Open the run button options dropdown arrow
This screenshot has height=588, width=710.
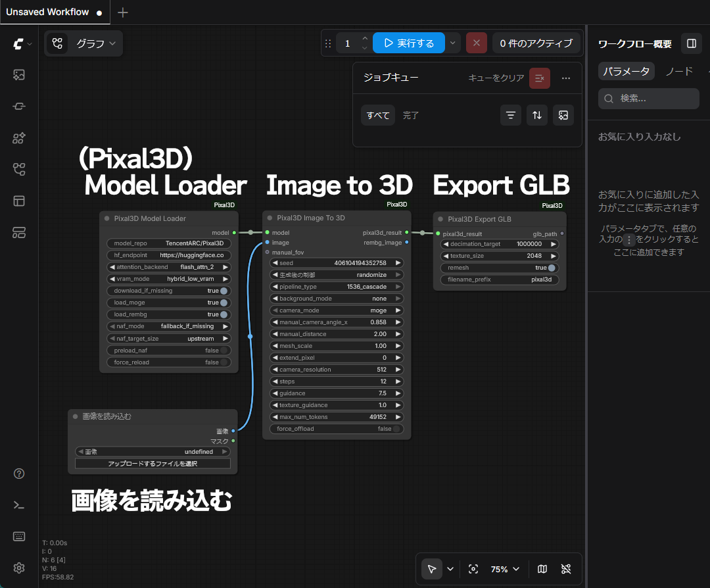coord(452,43)
